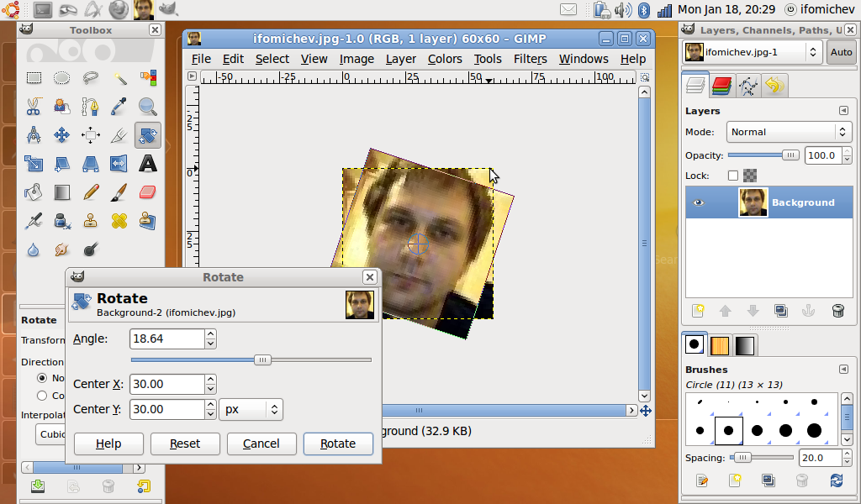Select the Rectangle Select tool
This screenshot has height=504, width=861.
pos(34,78)
